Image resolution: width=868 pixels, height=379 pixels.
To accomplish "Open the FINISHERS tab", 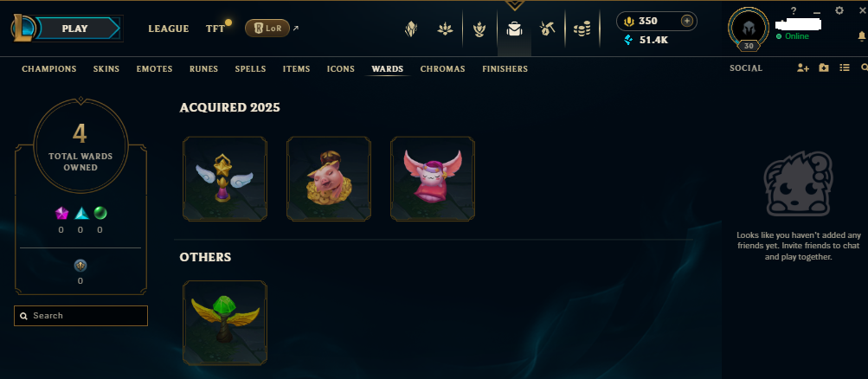I will pyautogui.click(x=505, y=69).
